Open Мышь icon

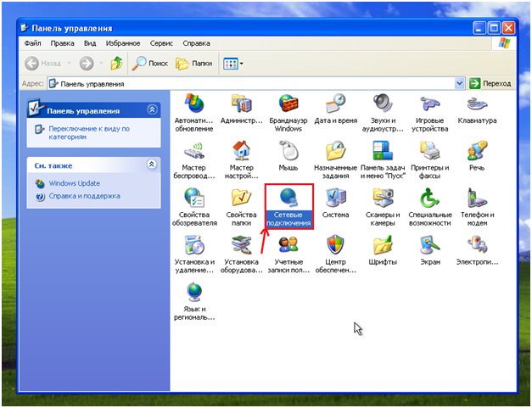(288, 156)
